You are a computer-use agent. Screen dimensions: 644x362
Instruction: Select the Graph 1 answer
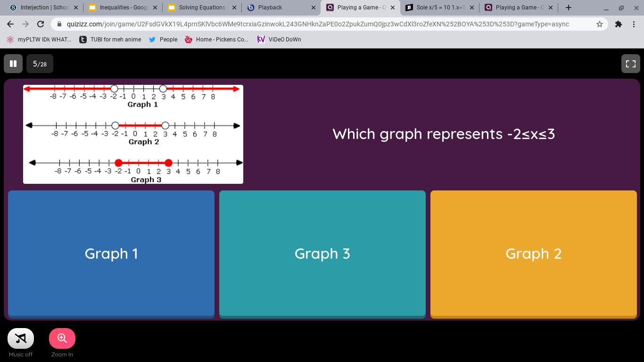(111, 254)
